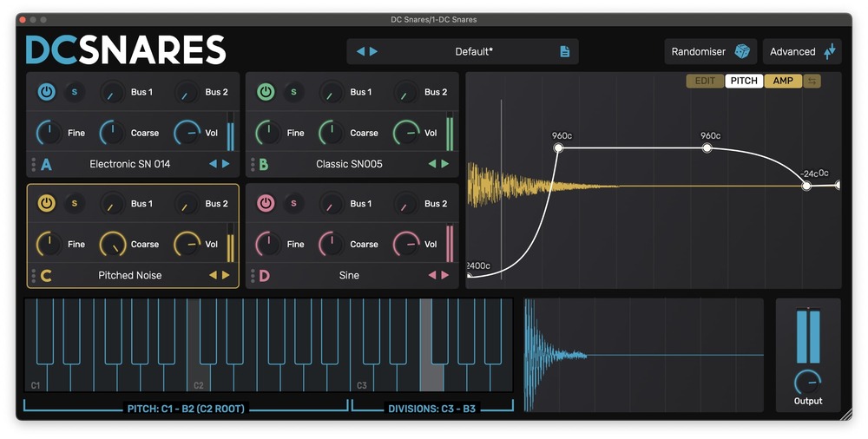Select next sample for layer A
Image resolution: width=868 pixels, height=439 pixels.
click(226, 164)
